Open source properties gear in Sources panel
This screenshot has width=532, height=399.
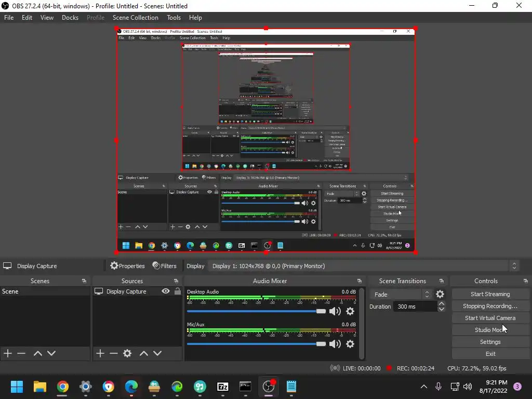127,353
